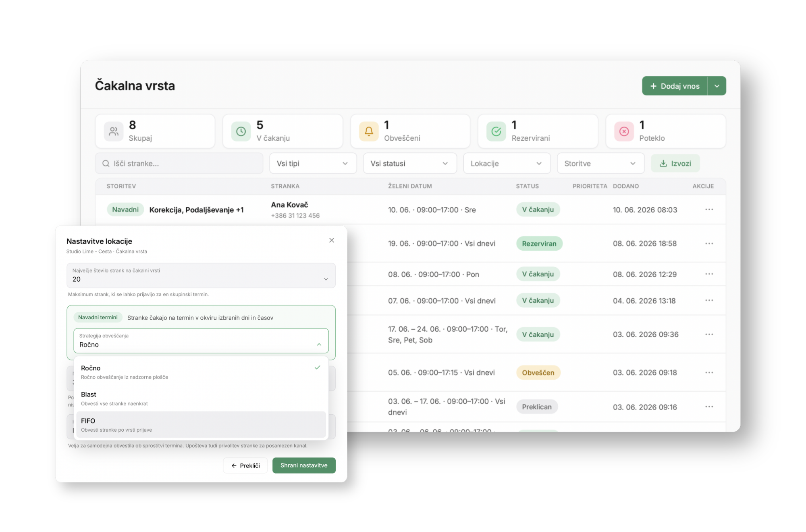Image resolution: width=806 pixels, height=532 pixels.
Task: Click the ŽELENI DATUM column header
Action: click(x=410, y=186)
